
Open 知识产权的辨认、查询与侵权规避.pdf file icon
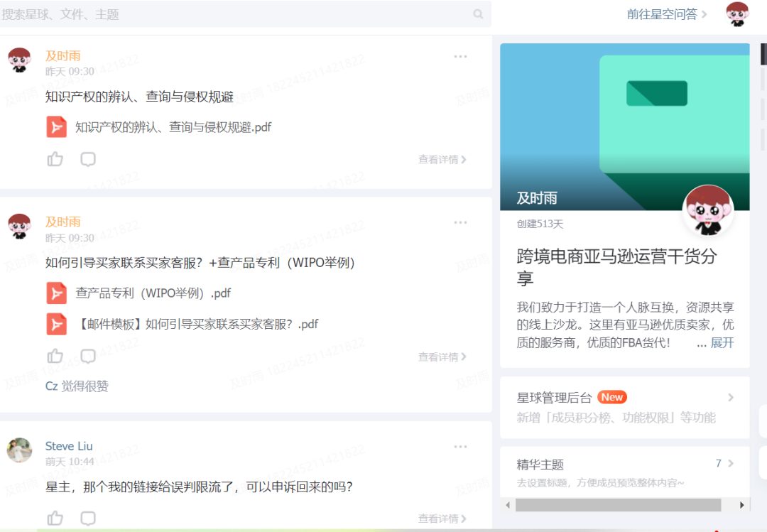[57, 127]
